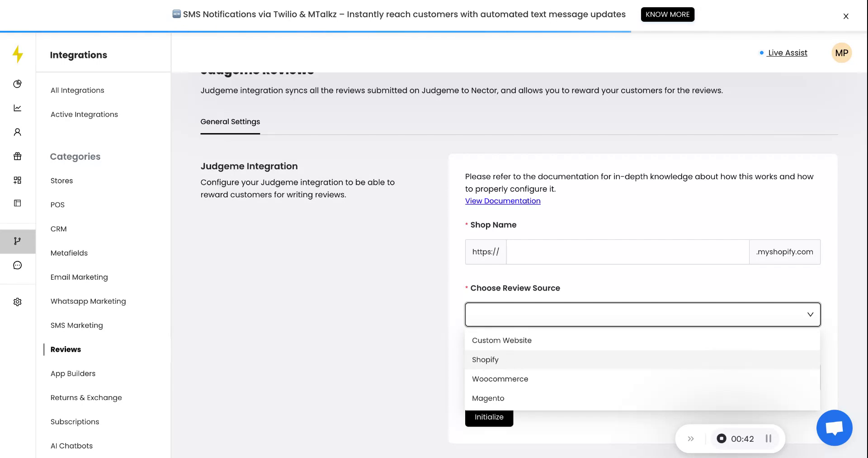Open the analytics pie chart panel
Image resolution: width=868 pixels, height=458 pixels.
(x=17, y=84)
